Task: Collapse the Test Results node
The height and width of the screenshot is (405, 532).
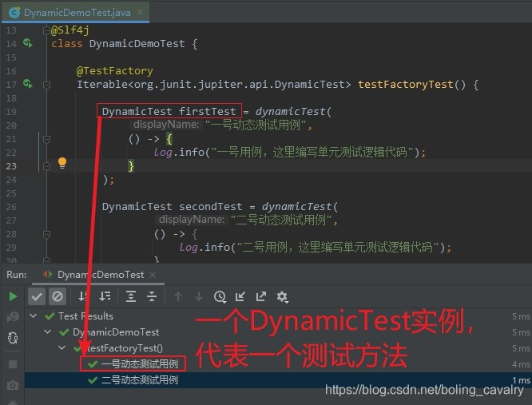Action: click(34, 316)
